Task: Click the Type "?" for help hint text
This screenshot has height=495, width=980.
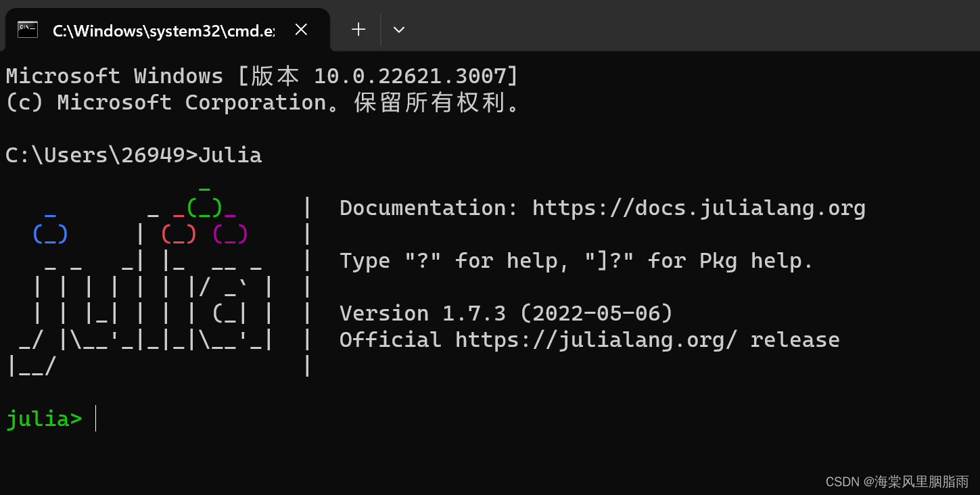Action: [x=575, y=260]
